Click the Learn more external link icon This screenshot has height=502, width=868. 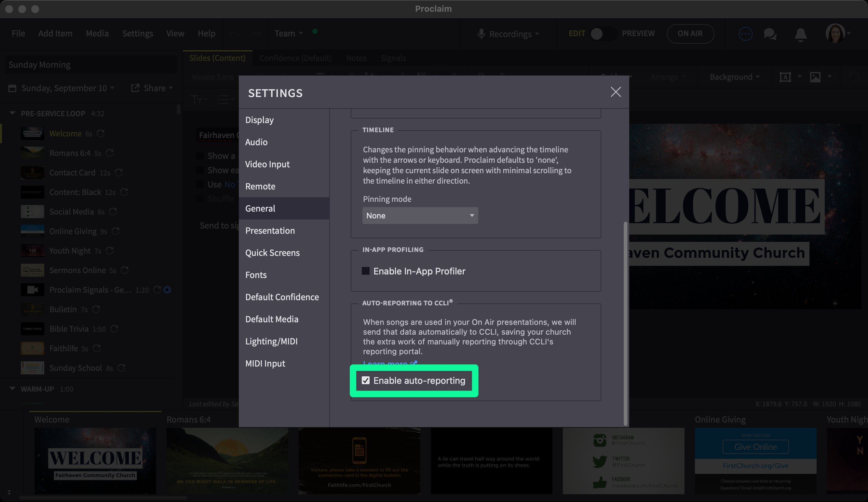coord(414,363)
